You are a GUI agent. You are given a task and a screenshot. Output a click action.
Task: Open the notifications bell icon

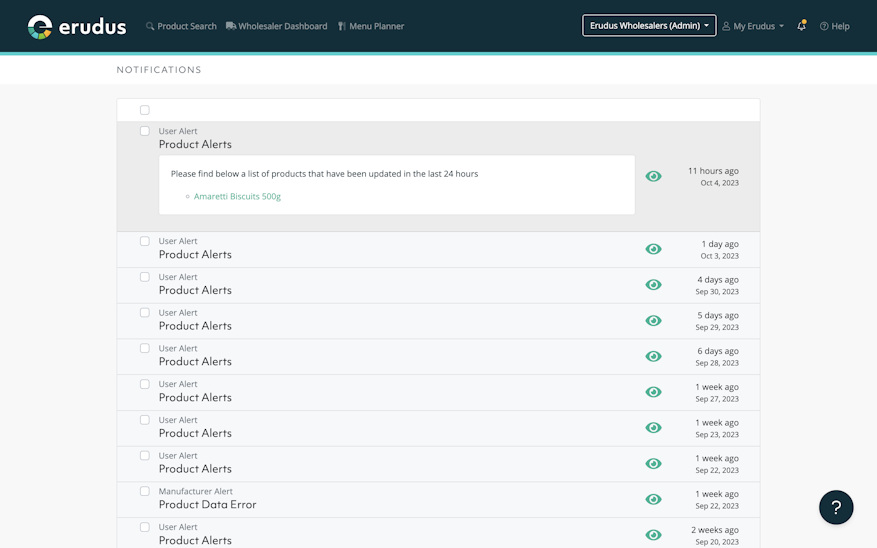[x=801, y=26]
